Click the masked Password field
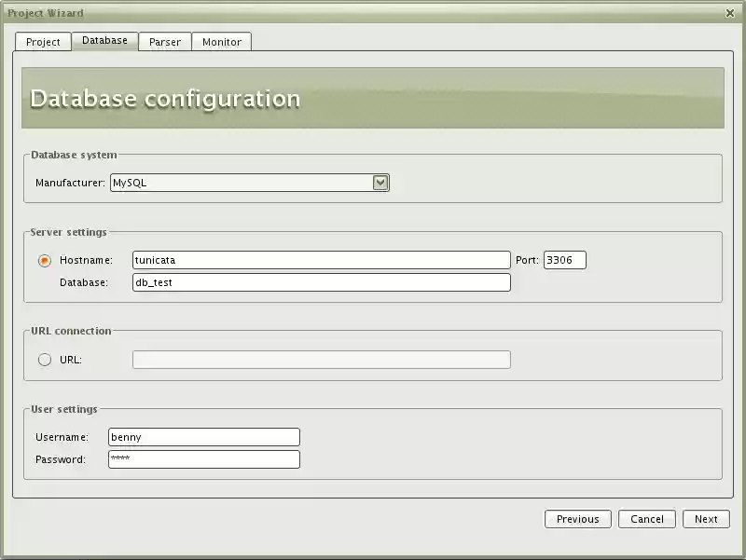 (203, 458)
